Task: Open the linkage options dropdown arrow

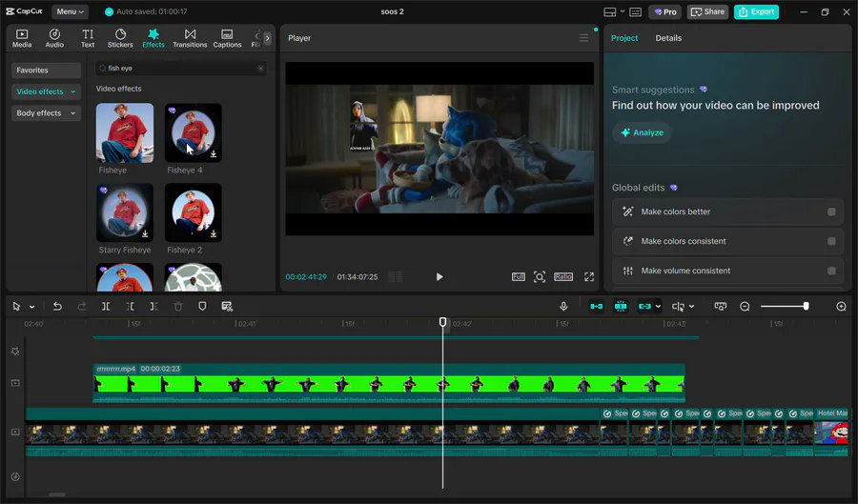Action: click(x=658, y=307)
